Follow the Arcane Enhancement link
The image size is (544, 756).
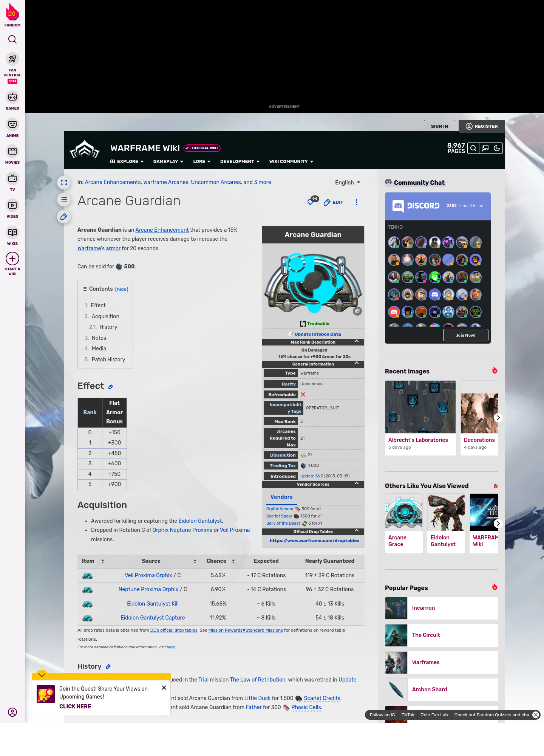pyautogui.click(x=162, y=230)
